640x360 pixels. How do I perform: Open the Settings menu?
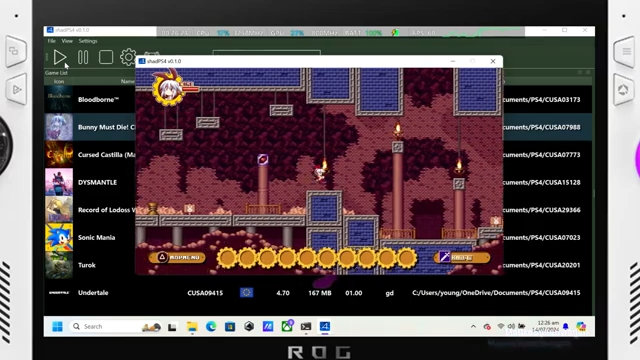click(88, 41)
